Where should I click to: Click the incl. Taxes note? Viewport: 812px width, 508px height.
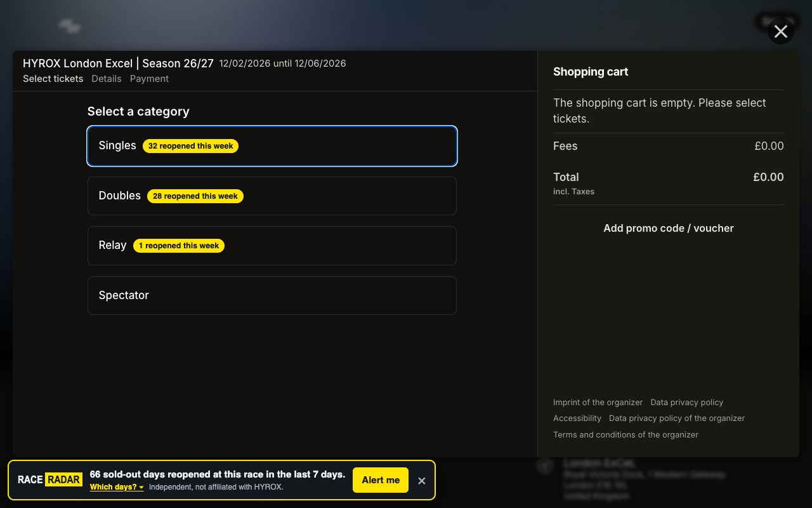pos(573,191)
